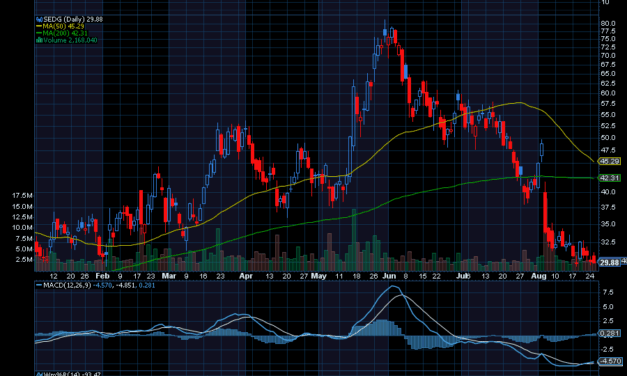Click the -2.5 MACD axis label
Screen dimensions: 627x376
point(607,350)
